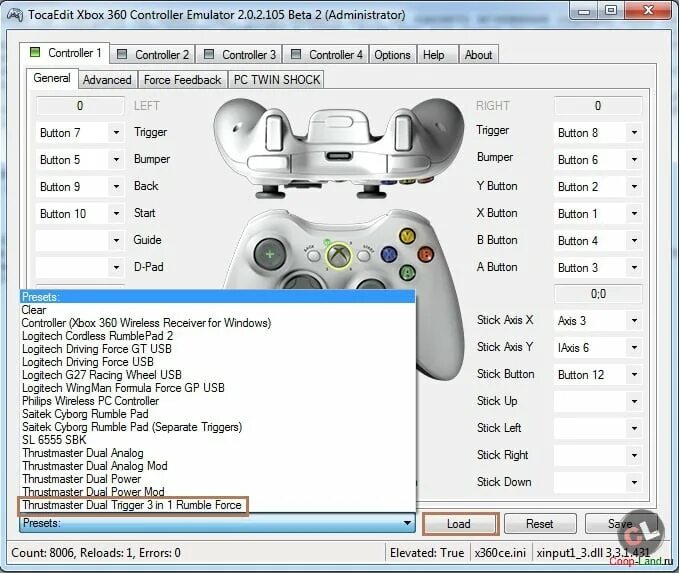Choose Logitech Cordless RumblePad 2 preset
Screen dimensions: 680x574
(x=217, y=336)
